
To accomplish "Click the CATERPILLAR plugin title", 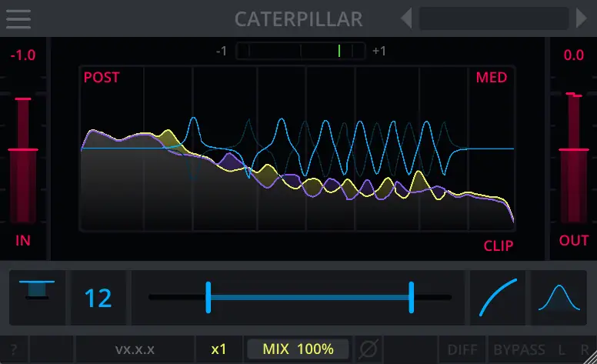I will (x=298, y=18).
